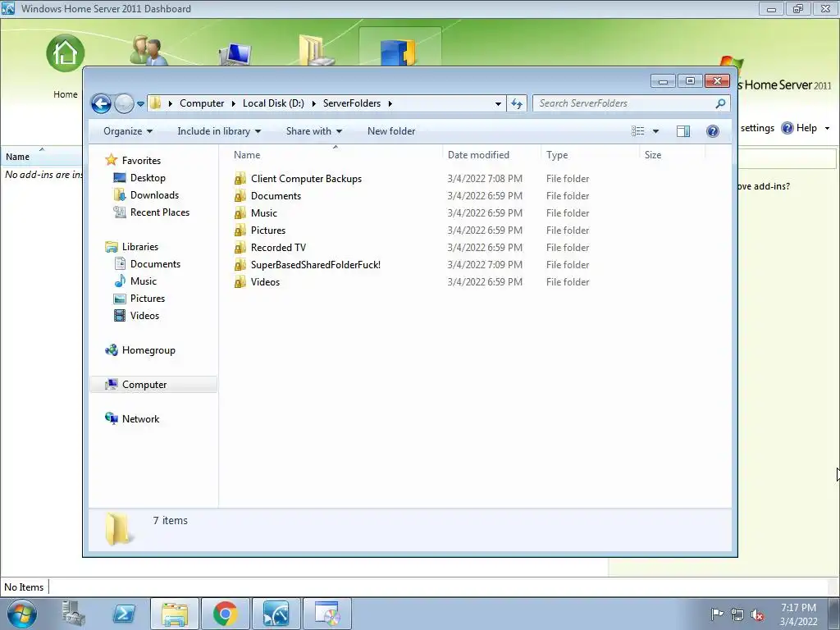Select the Documents folder name in file list
Viewport: 840px width, 630px height.
(x=276, y=196)
